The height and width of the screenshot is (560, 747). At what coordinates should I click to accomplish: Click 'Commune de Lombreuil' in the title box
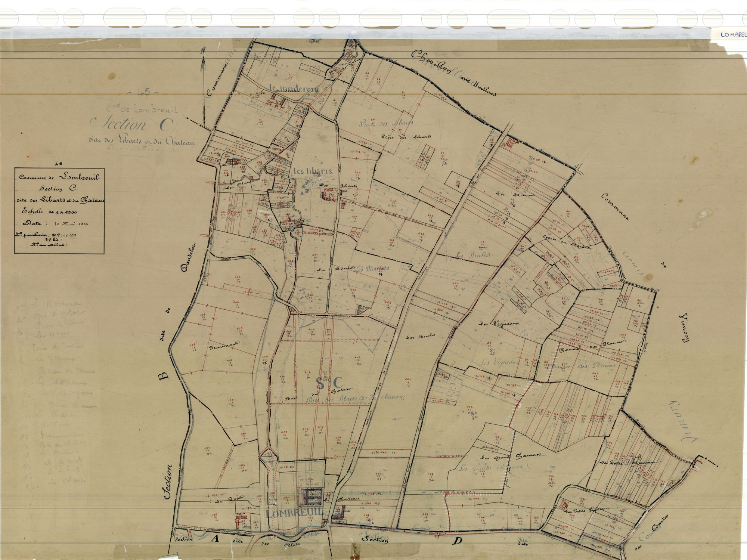click(59, 178)
